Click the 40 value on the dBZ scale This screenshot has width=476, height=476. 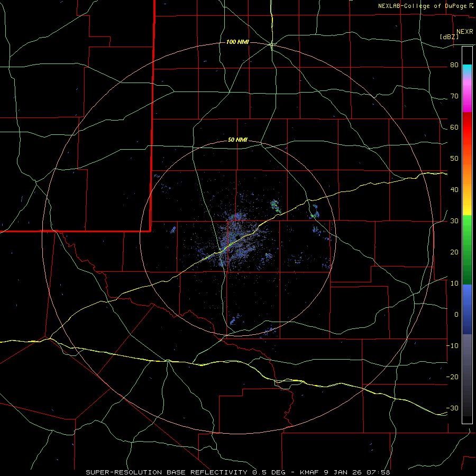click(x=454, y=190)
